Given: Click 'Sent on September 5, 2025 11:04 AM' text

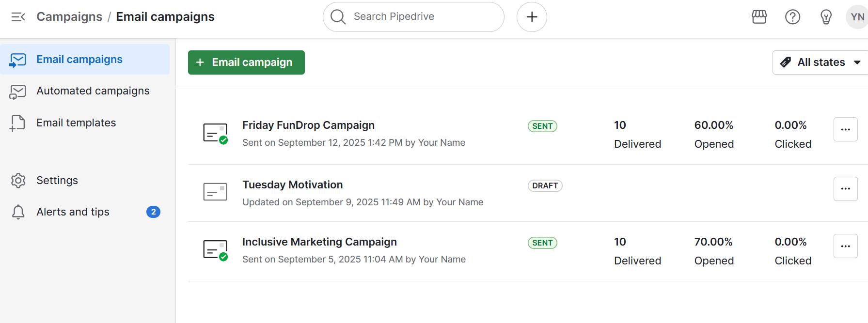Looking at the screenshot, I should coord(323,259).
